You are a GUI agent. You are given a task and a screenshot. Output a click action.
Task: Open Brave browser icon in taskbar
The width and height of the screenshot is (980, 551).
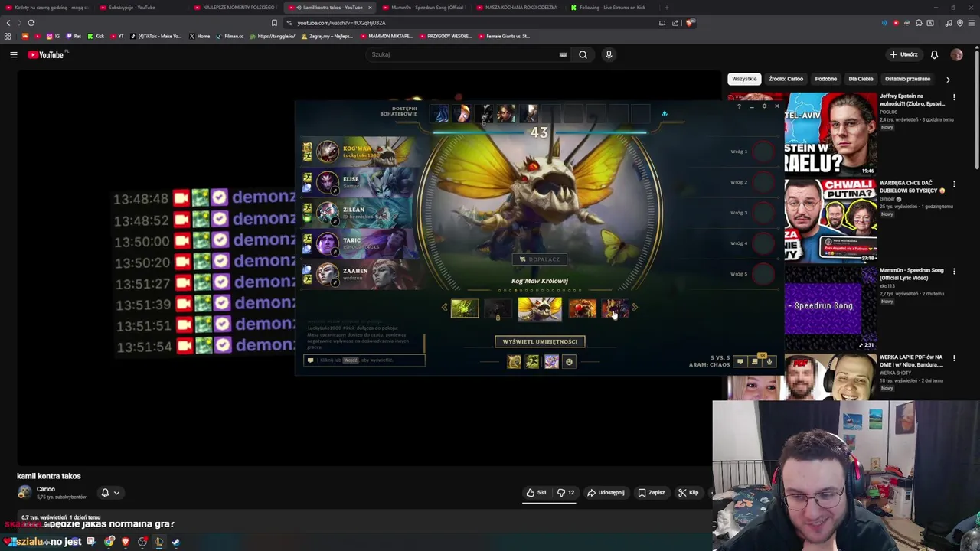coord(126,542)
